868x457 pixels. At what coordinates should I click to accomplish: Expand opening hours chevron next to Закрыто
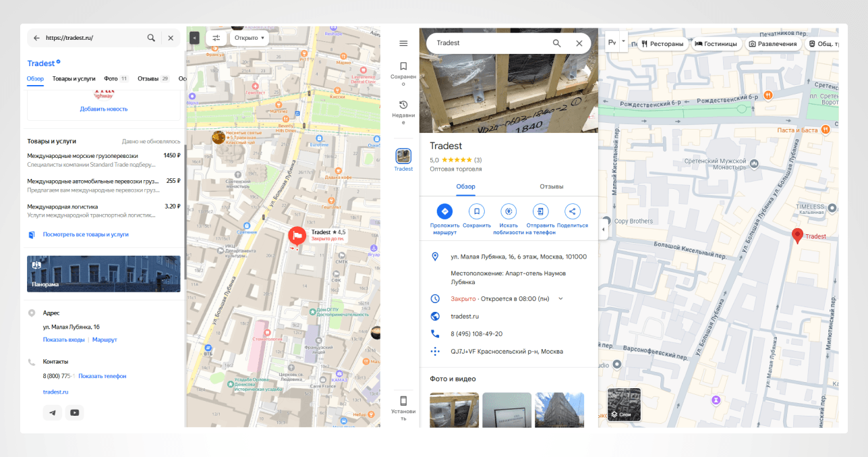pos(560,298)
